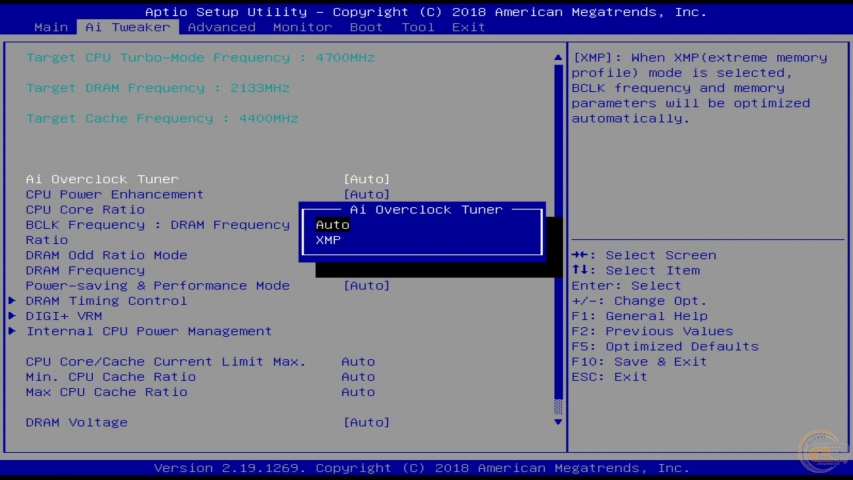Select the DRAM Odd Ratio Mode setting

pyautogui.click(x=107, y=255)
